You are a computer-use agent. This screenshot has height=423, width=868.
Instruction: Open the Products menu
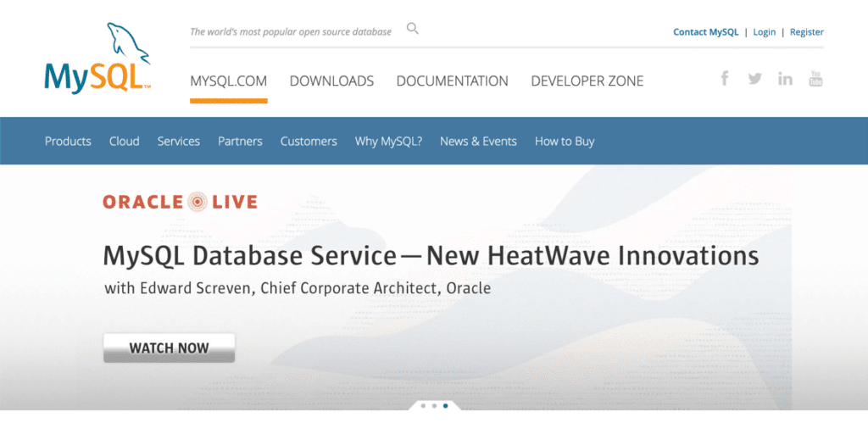[68, 142]
